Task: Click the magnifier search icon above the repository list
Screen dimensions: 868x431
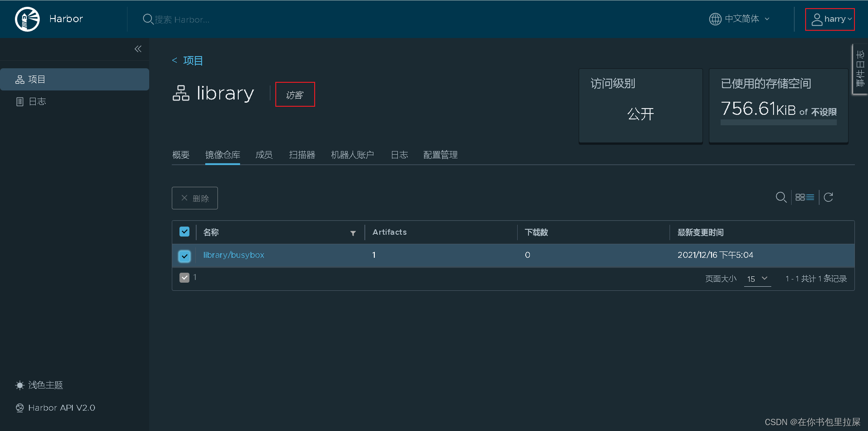Action: point(781,197)
